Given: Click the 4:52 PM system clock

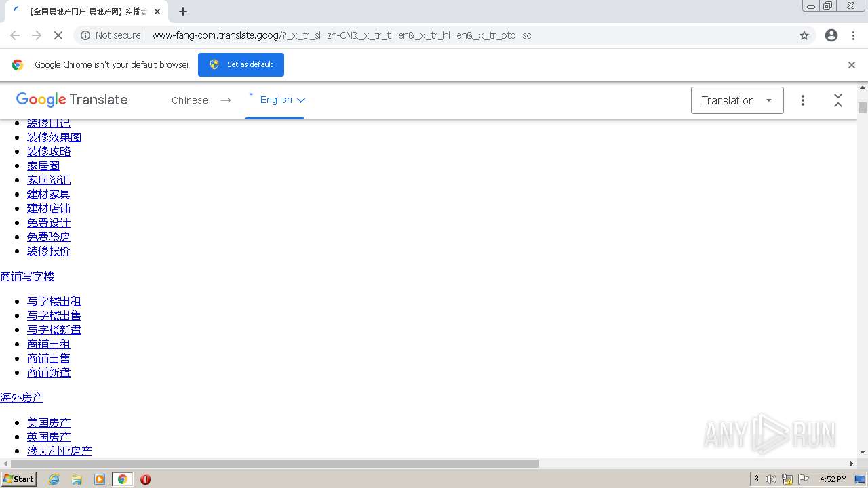Looking at the screenshot, I should pos(833,479).
